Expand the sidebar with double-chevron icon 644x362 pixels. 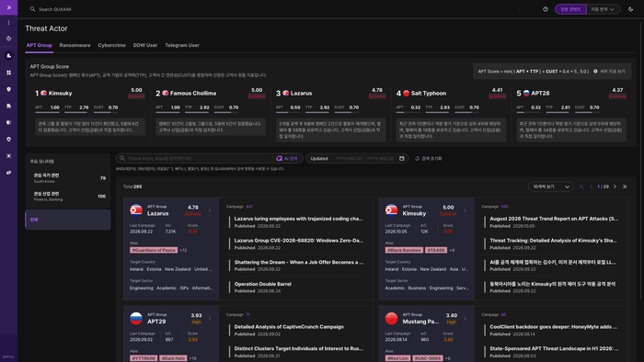tap(8, 7)
